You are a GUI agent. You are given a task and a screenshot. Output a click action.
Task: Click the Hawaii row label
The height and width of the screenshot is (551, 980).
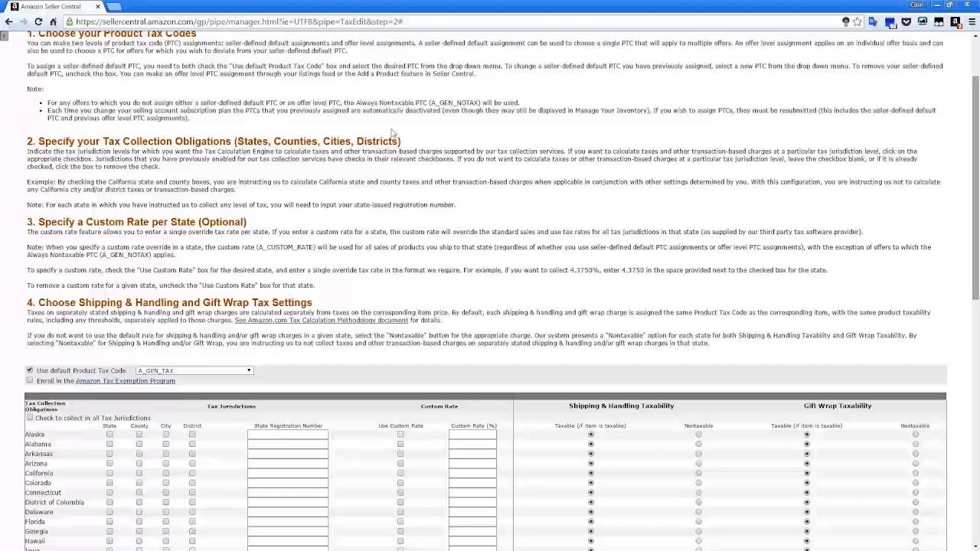(x=34, y=541)
